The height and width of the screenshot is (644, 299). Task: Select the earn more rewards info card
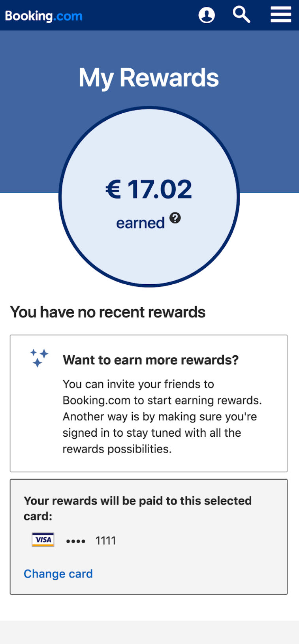point(149,403)
